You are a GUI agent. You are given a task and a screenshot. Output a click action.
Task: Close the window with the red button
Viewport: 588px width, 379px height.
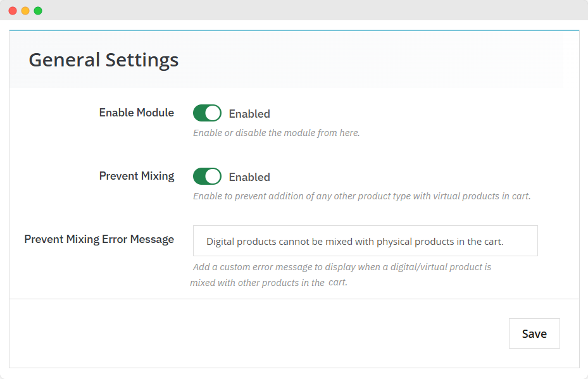pyautogui.click(x=13, y=11)
